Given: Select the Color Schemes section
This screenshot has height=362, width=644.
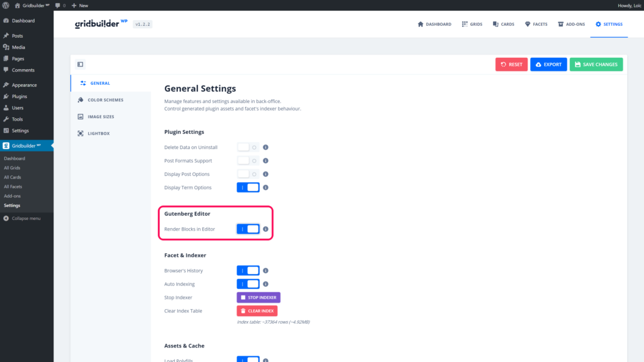Looking at the screenshot, I should click(x=111, y=100).
